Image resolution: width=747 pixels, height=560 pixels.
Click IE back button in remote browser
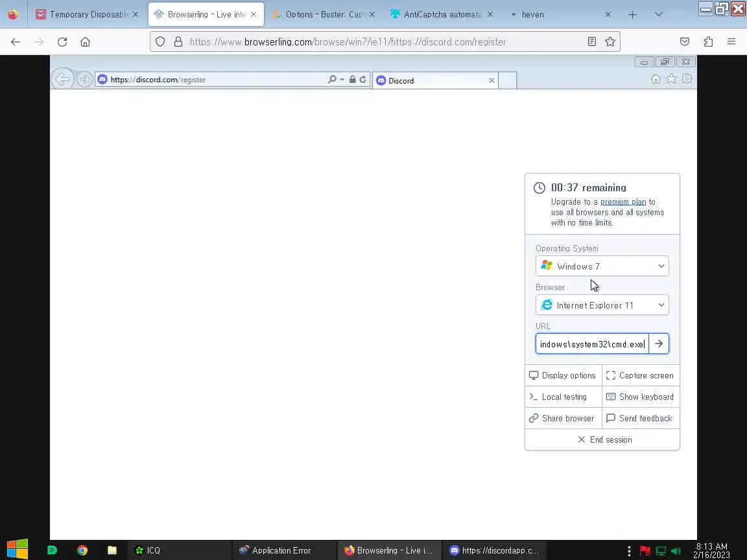(x=62, y=79)
